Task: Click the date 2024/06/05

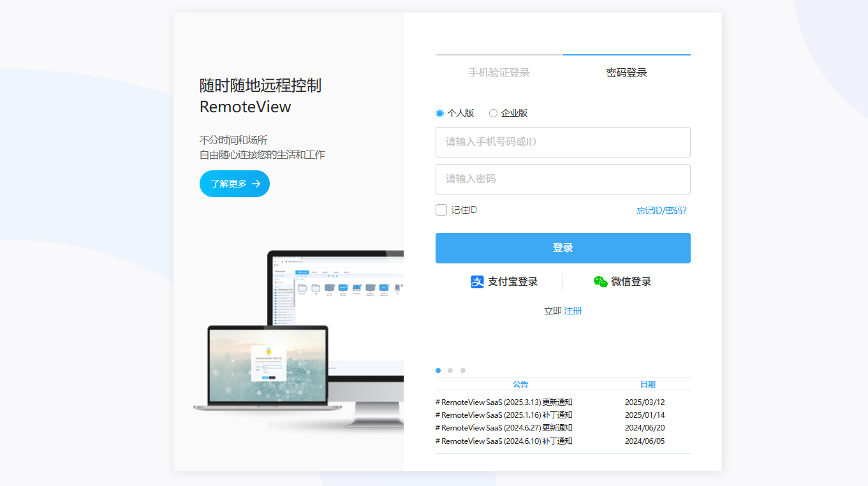Action: click(645, 441)
